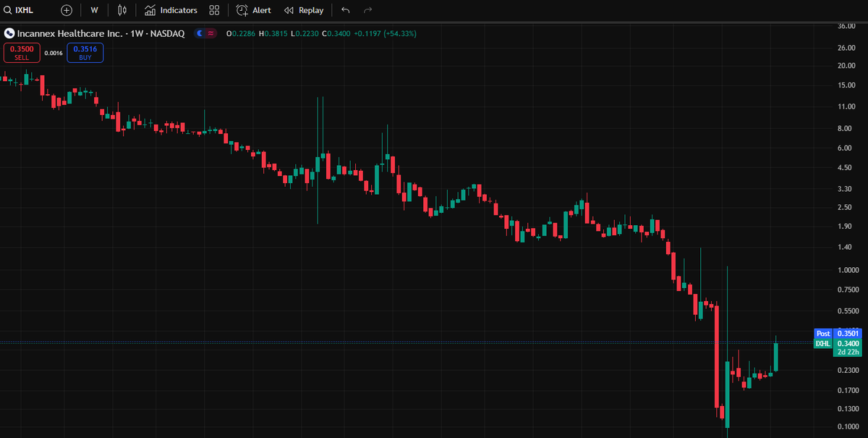Open the W weekly interval selector

click(94, 10)
